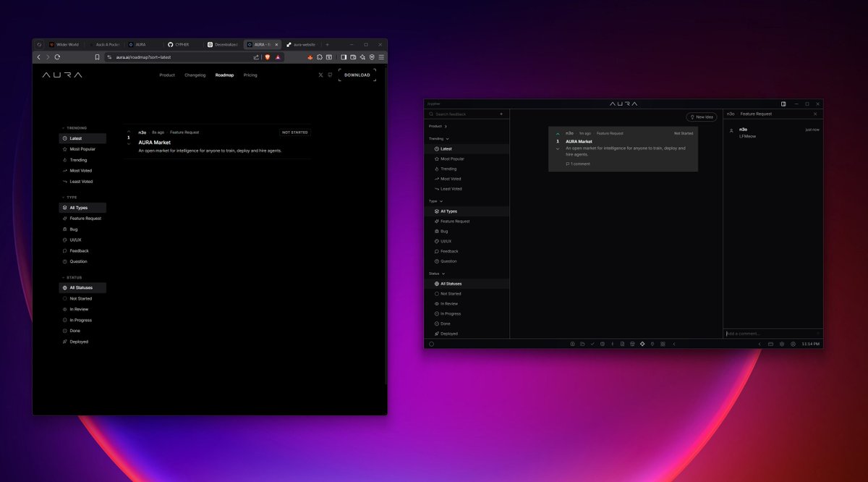Click the AURA logo on the website
868x482 pixels.
pos(62,75)
